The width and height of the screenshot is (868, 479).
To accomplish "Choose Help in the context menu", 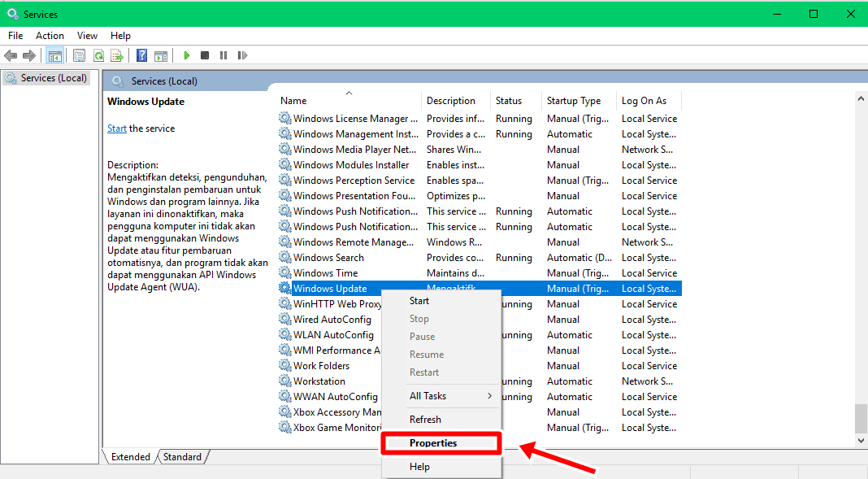I will [441, 466].
